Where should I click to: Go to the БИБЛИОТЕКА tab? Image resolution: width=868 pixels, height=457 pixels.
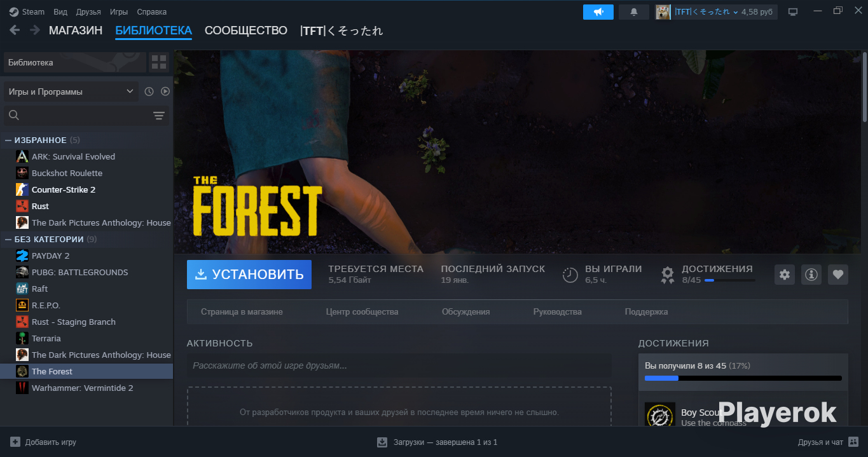[x=153, y=31]
